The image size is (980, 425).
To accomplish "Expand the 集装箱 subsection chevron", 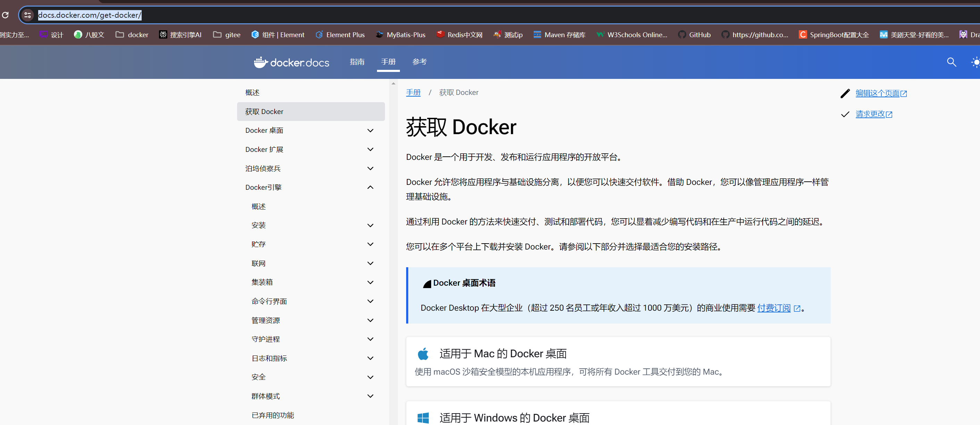I will (x=370, y=282).
